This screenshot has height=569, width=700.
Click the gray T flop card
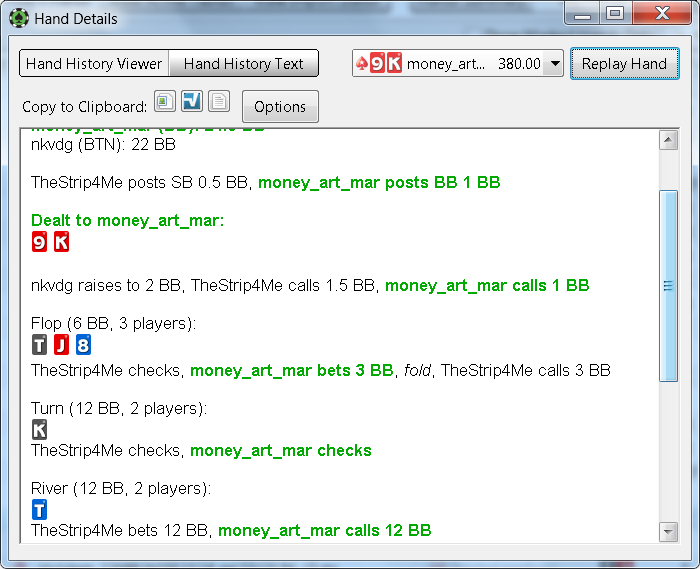tap(39, 345)
